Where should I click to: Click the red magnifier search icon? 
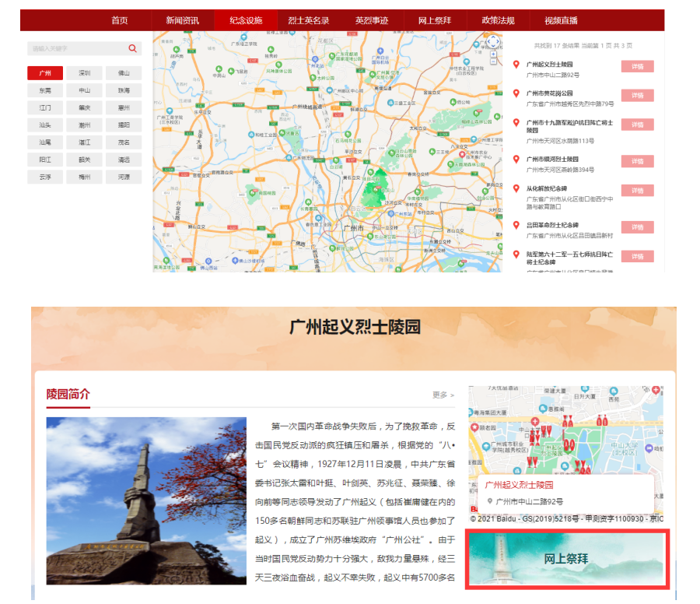tap(132, 48)
